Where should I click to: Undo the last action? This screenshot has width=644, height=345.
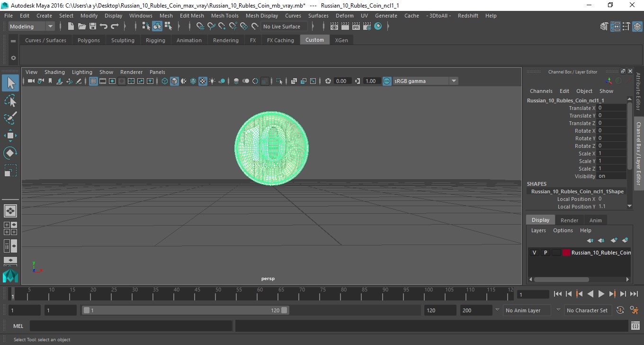(x=104, y=27)
